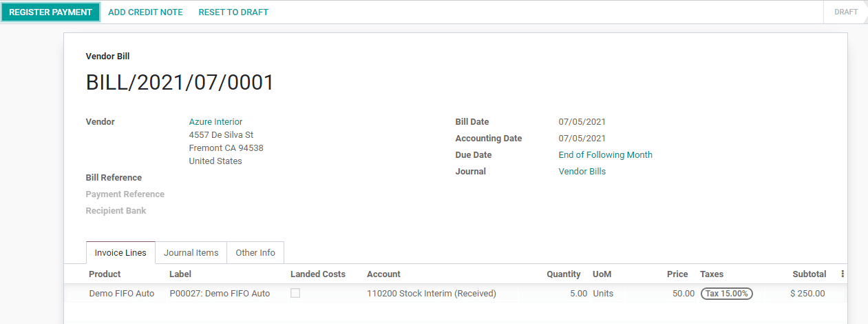Switch to the Invoice Lines tab

120,253
